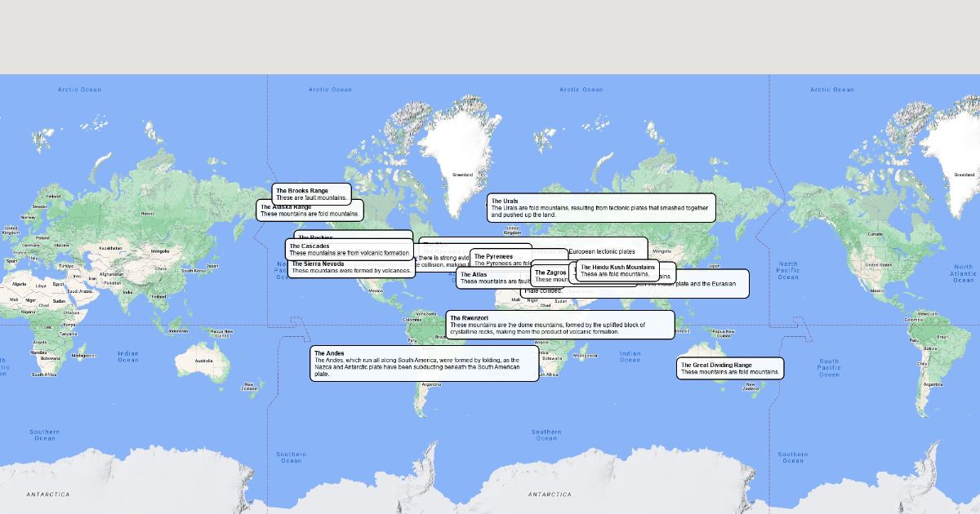Select the Finland country label
The height and width of the screenshot is (514, 980).
click(x=52, y=196)
